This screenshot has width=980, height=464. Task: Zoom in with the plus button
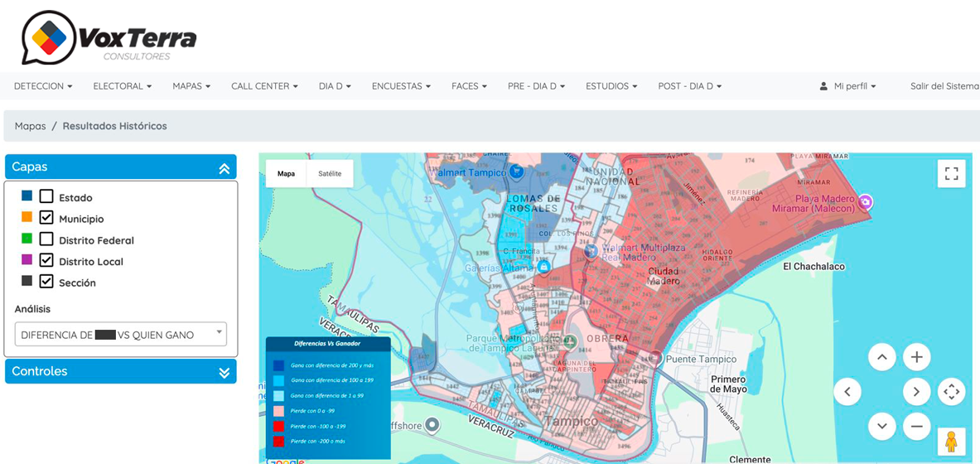click(916, 357)
